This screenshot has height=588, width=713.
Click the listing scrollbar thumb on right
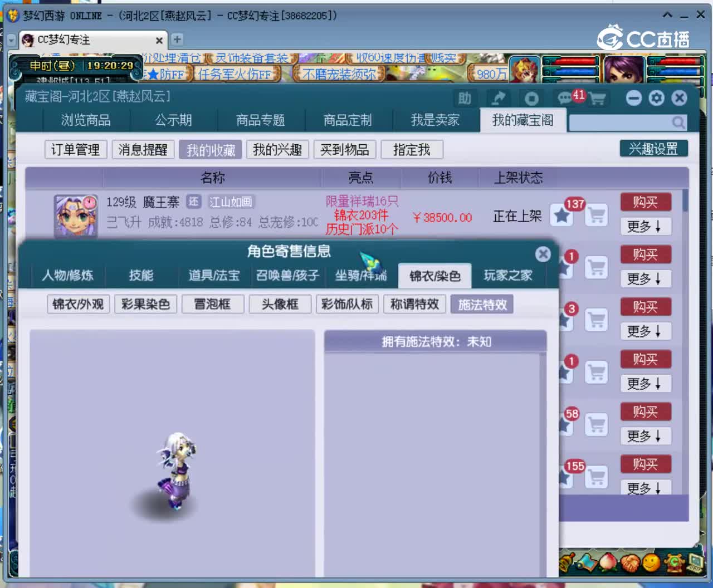tap(685, 200)
